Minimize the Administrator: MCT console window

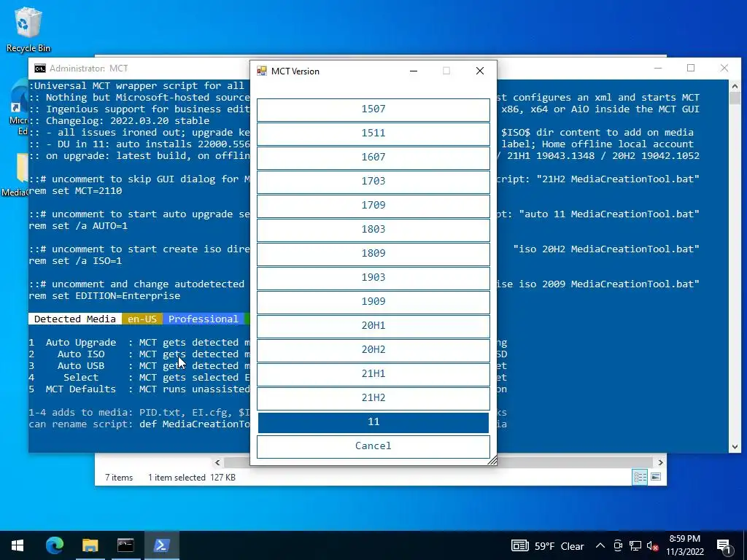pyautogui.click(x=658, y=68)
